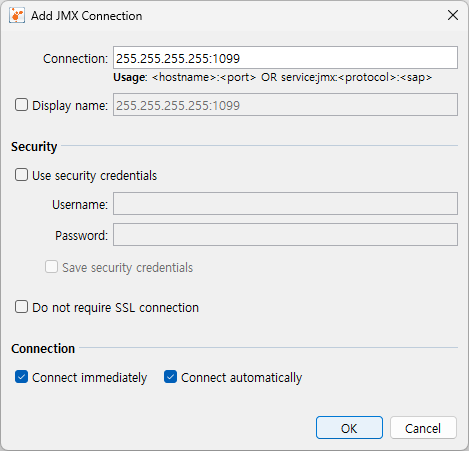The height and width of the screenshot is (451, 469).
Task: Click the Password: label
Action: click(x=82, y=236)
